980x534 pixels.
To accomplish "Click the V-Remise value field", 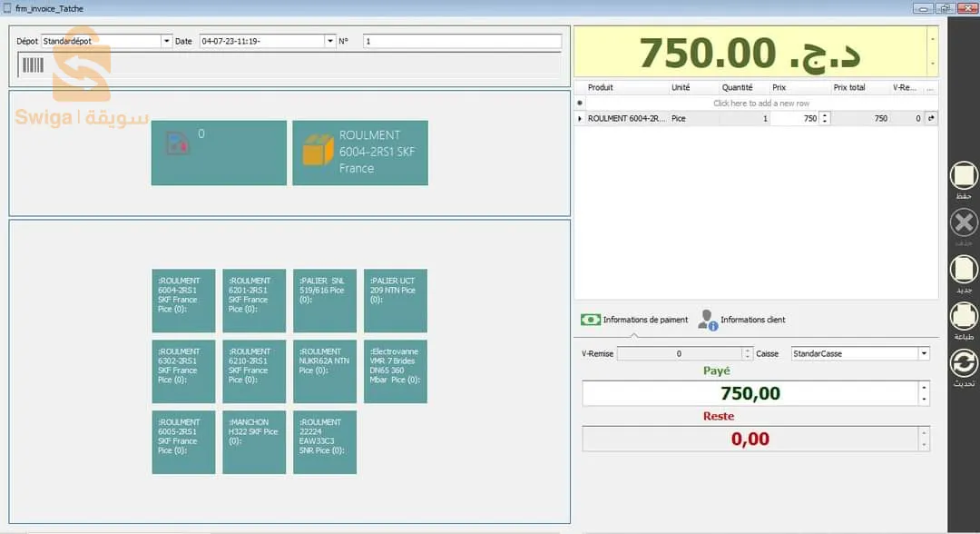I will click(680, 354).
